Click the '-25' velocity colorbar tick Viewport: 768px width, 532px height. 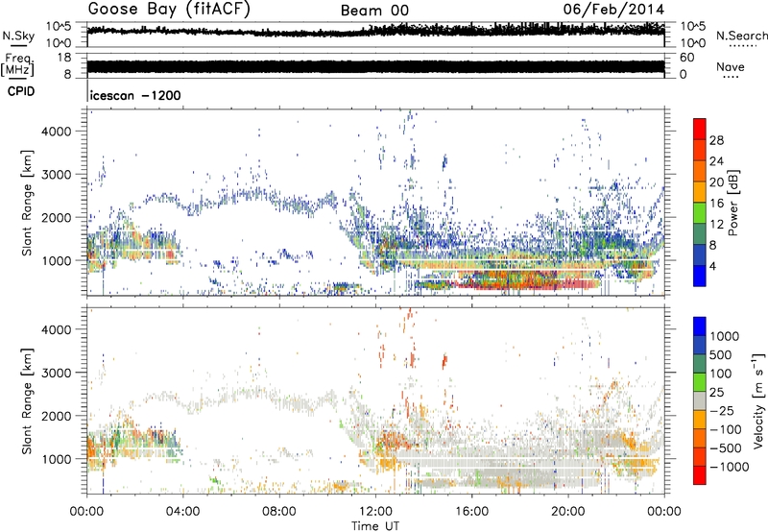(x=722, y=410)
